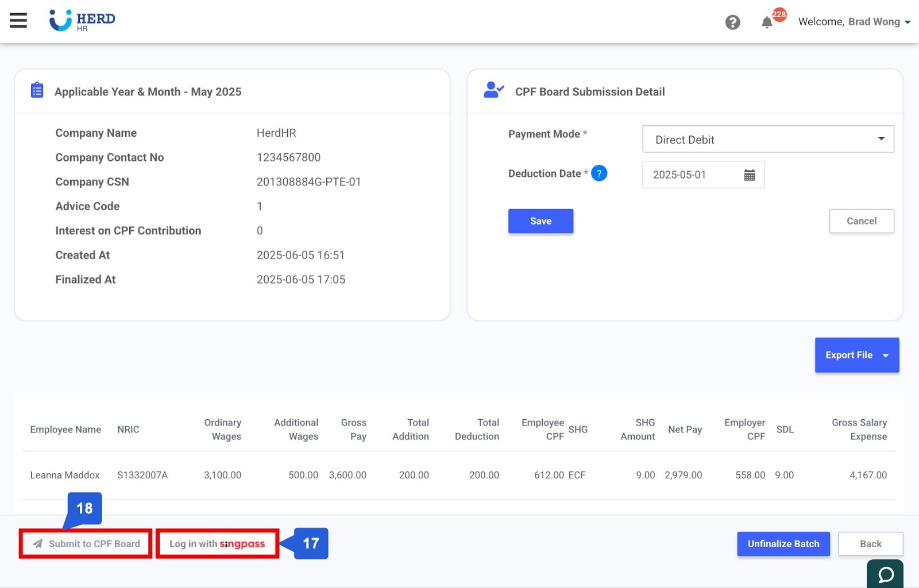Save the CPF Board submission details
This screenshot has width=919, height=588.
coord(540,220)
